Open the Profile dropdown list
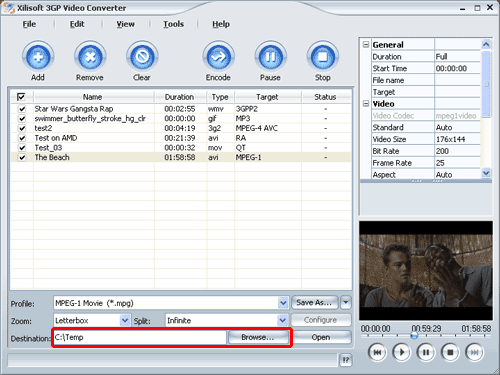500x375 pixels. [283, 303]
